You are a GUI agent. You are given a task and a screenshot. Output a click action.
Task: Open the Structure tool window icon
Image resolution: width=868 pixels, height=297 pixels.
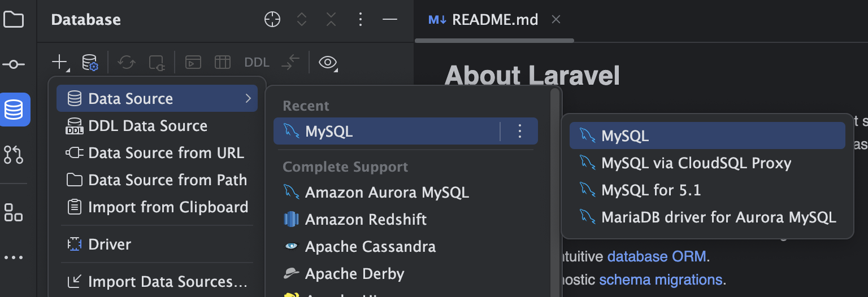click(14, 212)
